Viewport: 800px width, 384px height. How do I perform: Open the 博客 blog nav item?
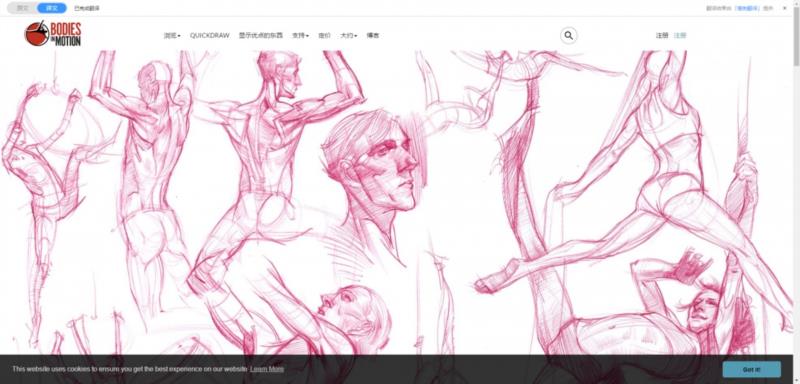373,36
